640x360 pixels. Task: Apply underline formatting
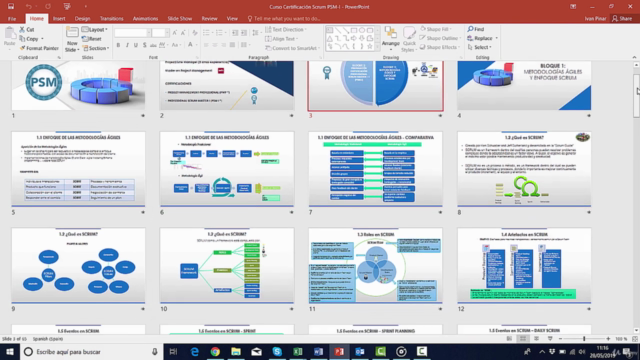pos(136,45)
